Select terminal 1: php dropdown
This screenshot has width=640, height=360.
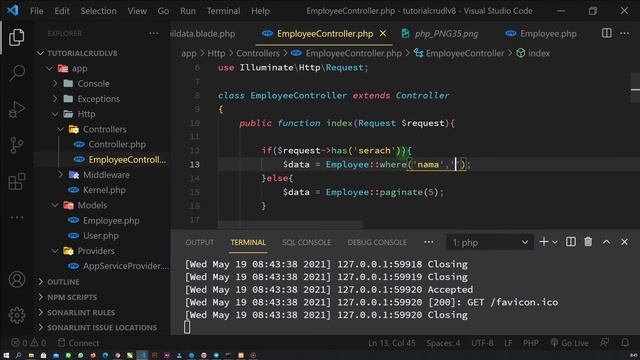490,242
